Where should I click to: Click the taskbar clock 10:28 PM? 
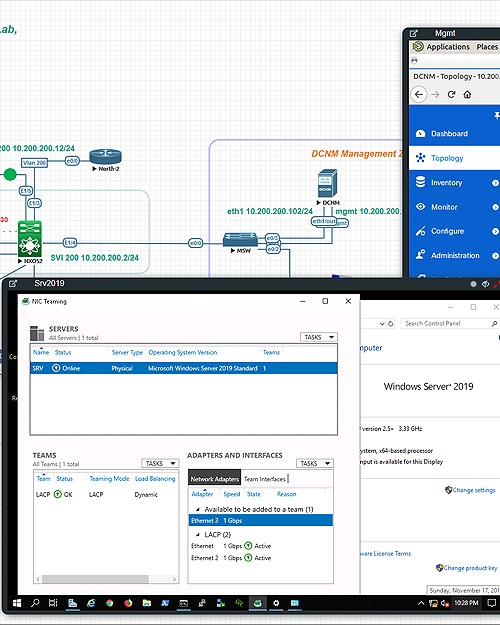(466, 603)
